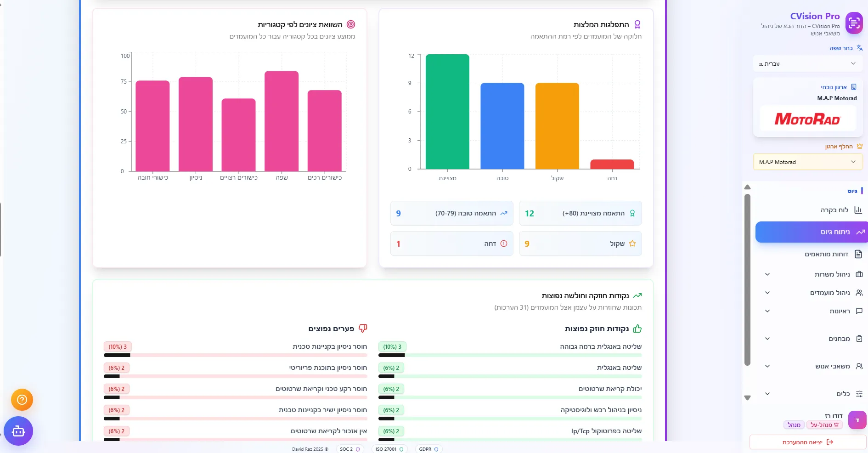
Task: Click the pink שפה bar in categories chart
Action: [282, 121]
